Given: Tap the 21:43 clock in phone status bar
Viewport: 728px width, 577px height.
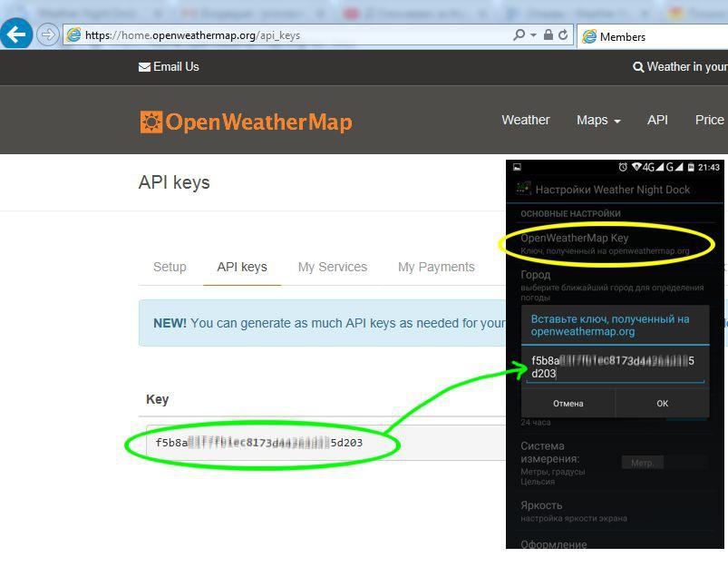Looking at the screenshot, I should tap(708, 167).
